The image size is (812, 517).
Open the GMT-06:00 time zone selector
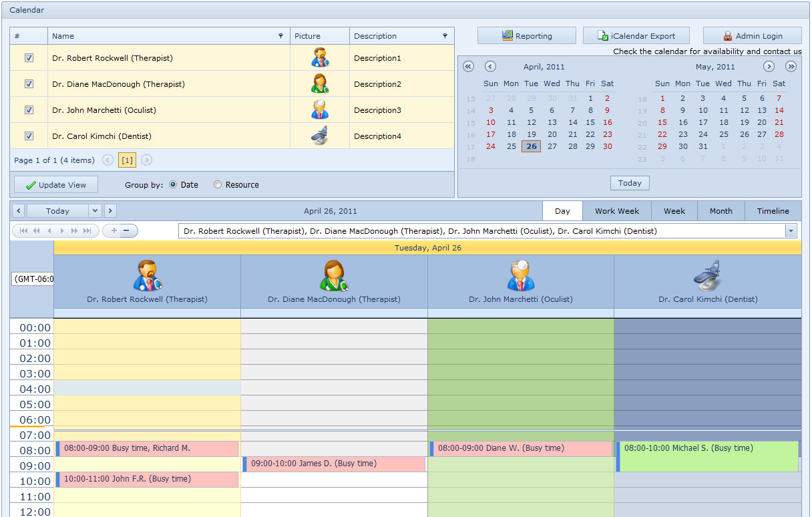[32, 279]
